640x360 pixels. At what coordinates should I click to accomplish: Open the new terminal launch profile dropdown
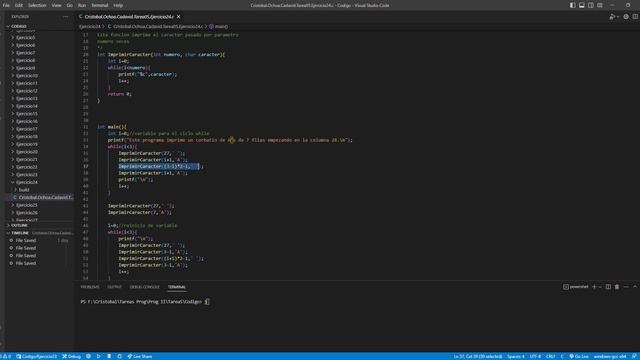pyautogui.click(x=600, y=287)
